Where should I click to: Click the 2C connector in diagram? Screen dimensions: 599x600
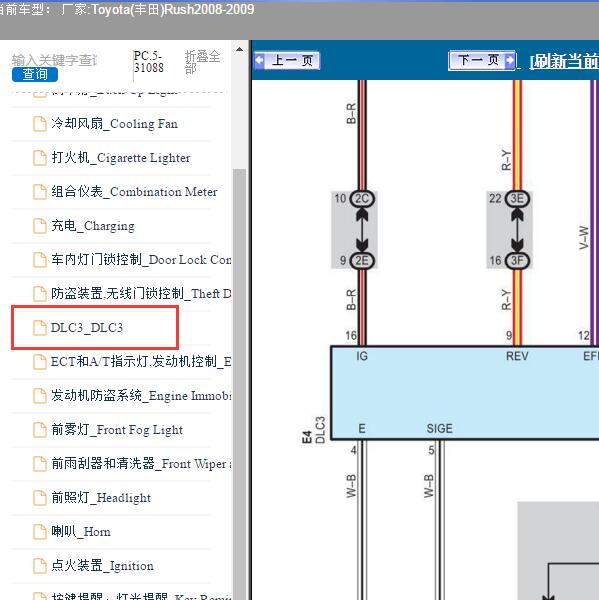[362, 199]
